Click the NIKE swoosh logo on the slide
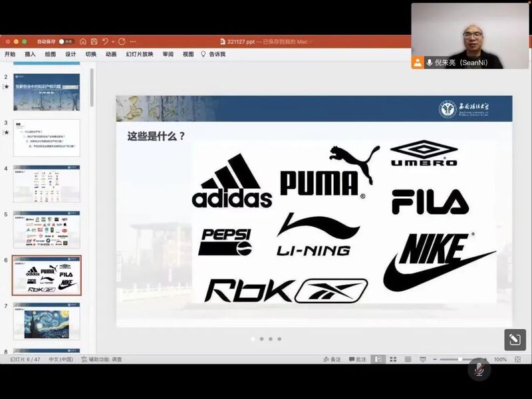 (x=440, y=261)
